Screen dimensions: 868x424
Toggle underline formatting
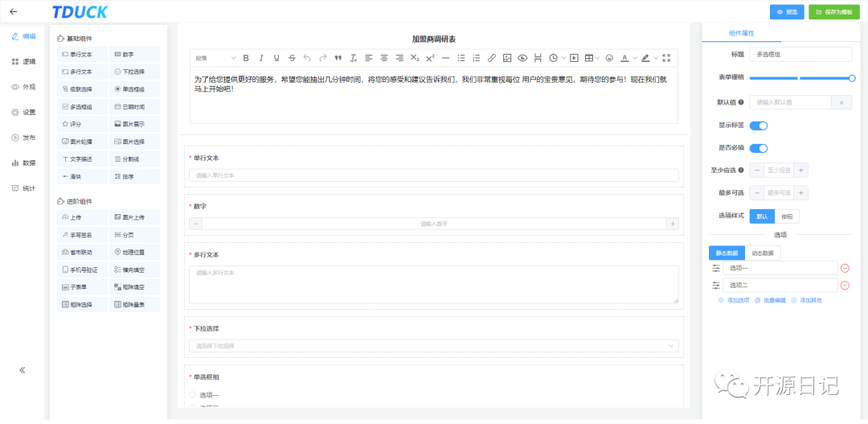pos(276,58)
